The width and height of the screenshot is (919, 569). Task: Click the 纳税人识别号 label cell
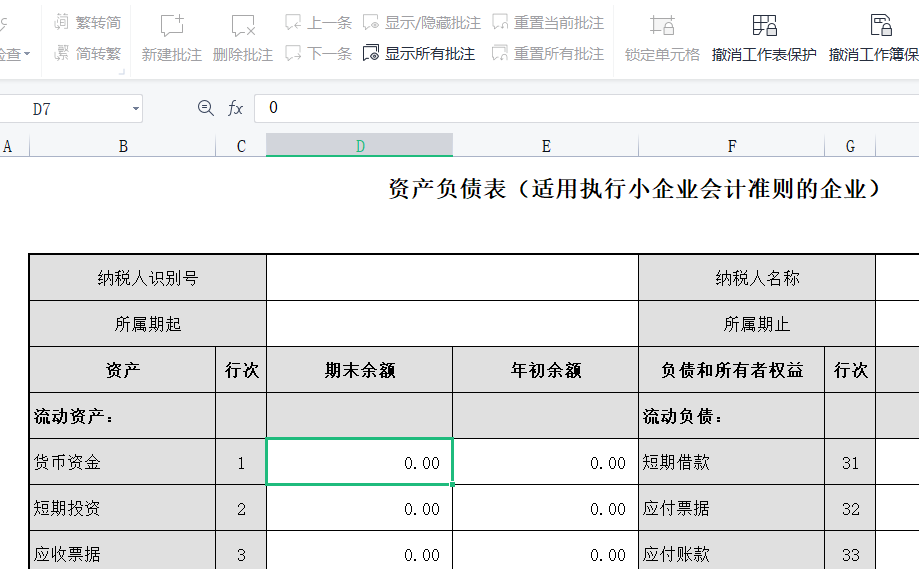(148, 278)
